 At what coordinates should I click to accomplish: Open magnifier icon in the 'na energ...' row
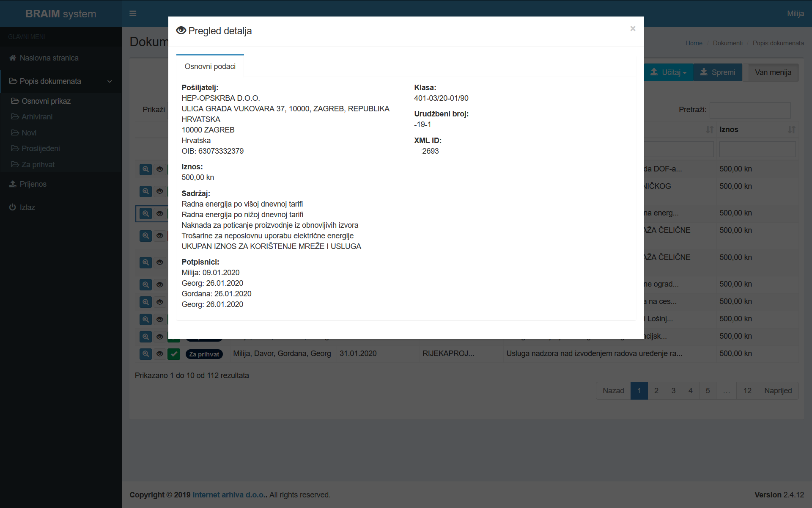tap(145, 214)
